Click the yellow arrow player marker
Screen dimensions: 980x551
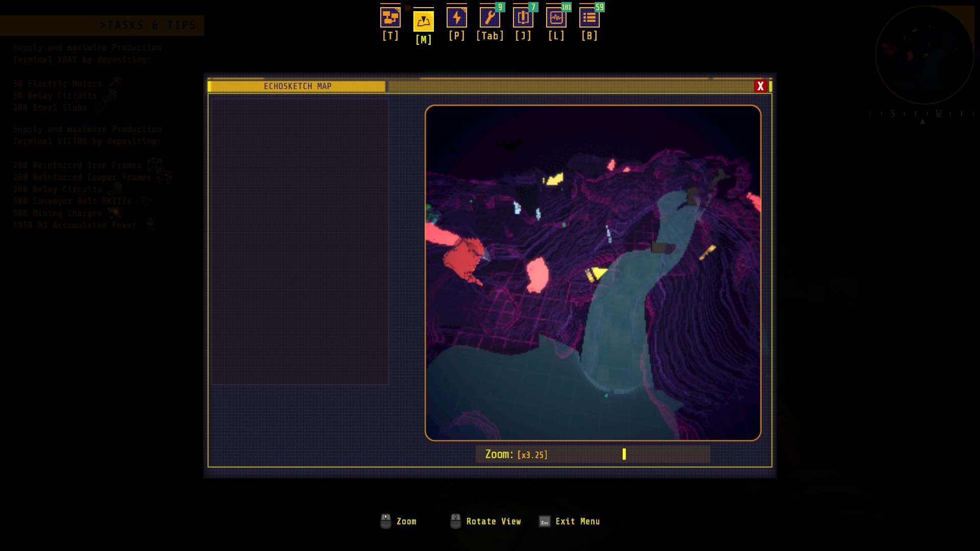click(597, 273)
